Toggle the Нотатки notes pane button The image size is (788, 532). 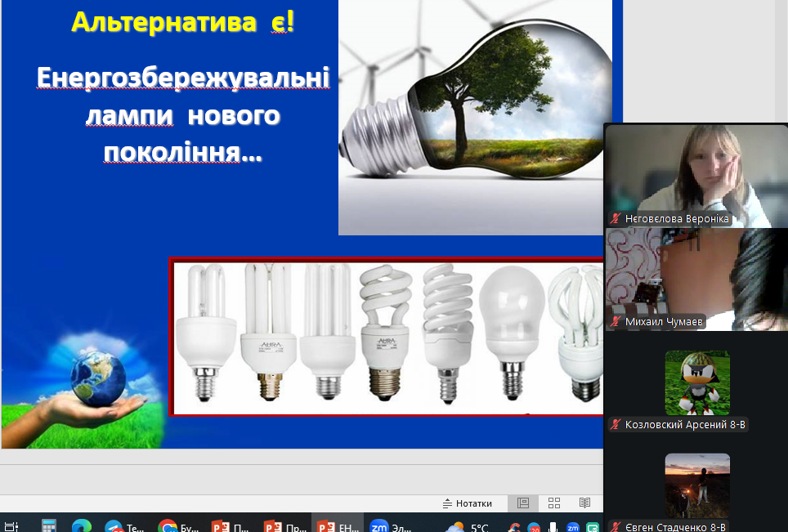pos(468,503)
